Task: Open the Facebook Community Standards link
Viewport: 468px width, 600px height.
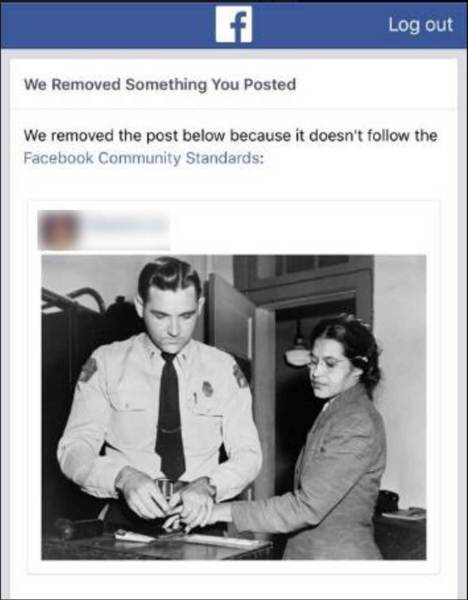Action: pyautogui.click(x=143, y=158)
